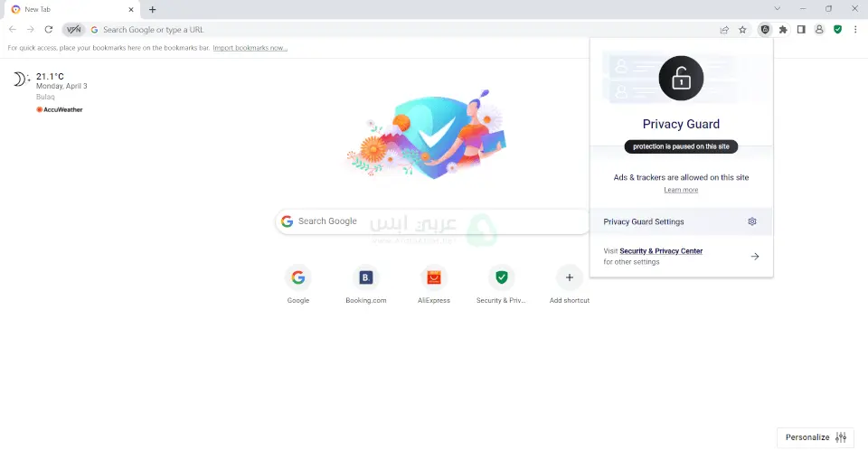Open a new tab with plus button

[152, 9]
